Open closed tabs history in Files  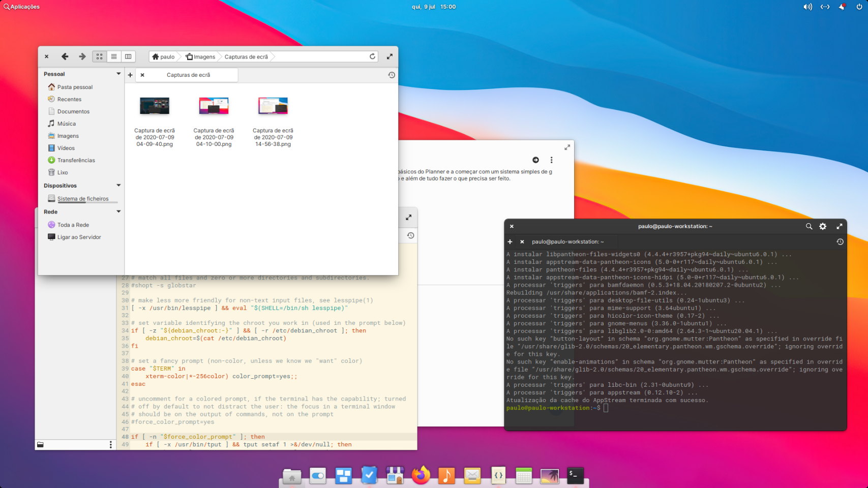coord(391,75)
